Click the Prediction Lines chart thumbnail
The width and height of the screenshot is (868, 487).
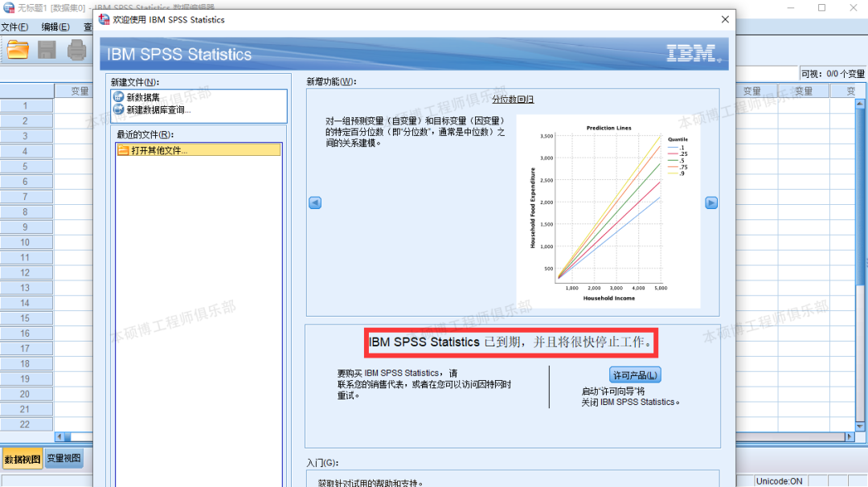pos(608,211)
